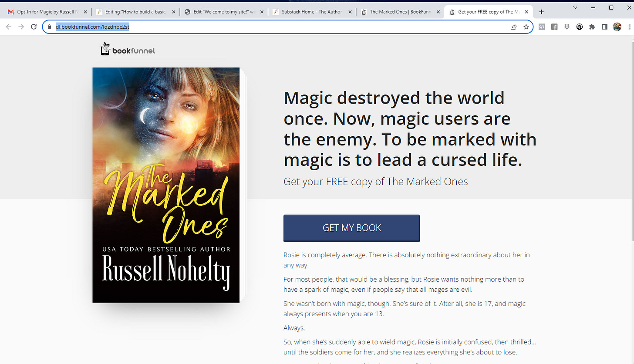Open the Dropbox extension icon
634x364 pixels.
coord(567,27)
